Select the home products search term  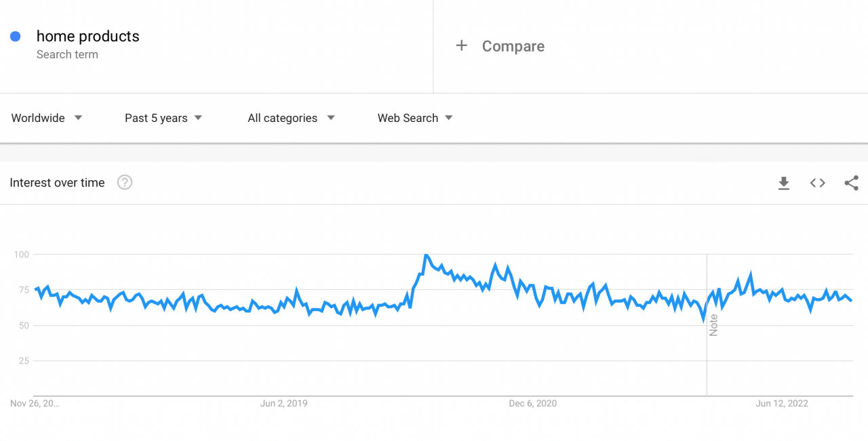coord(87,36)
